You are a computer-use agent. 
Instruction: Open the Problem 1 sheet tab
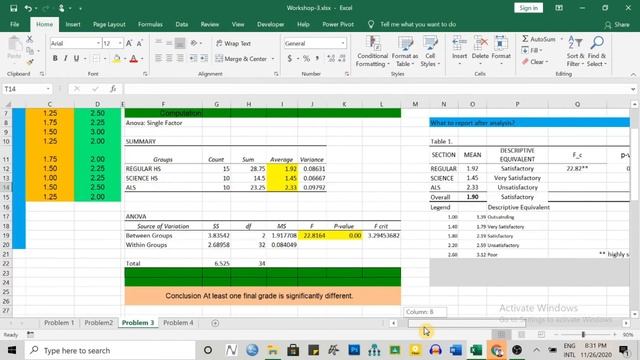[59, 322]
